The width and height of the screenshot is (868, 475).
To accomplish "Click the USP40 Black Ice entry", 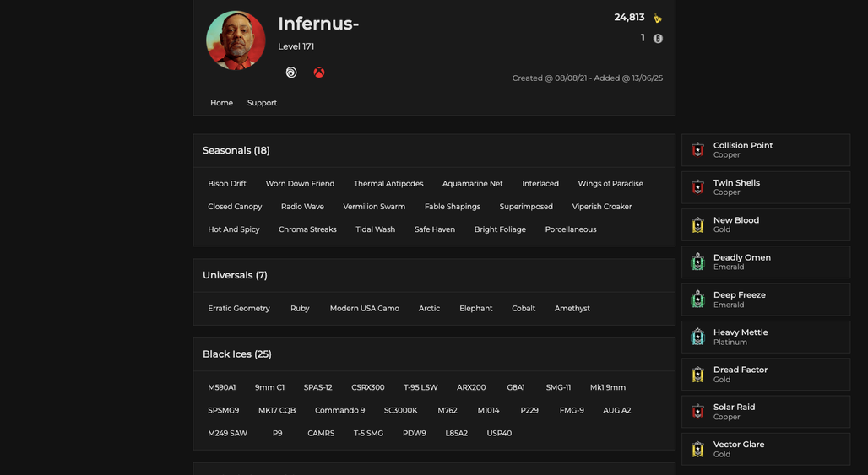I will click(499, 433).
